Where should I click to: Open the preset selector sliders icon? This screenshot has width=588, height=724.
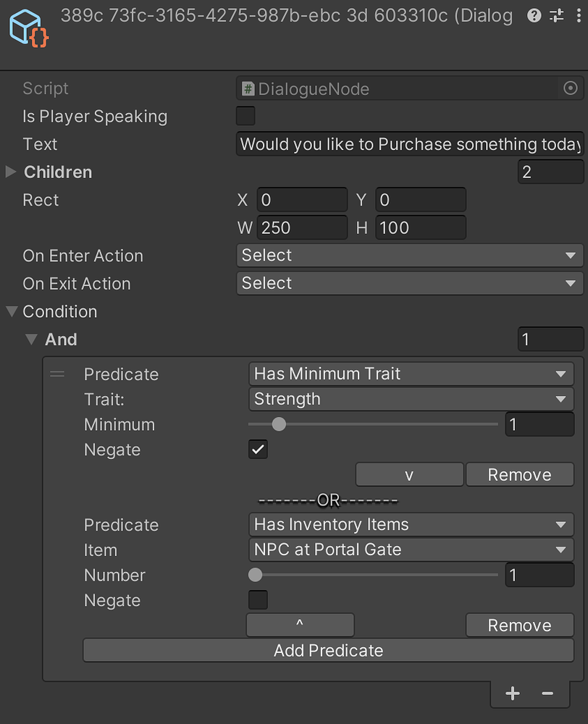coord(557,16)
